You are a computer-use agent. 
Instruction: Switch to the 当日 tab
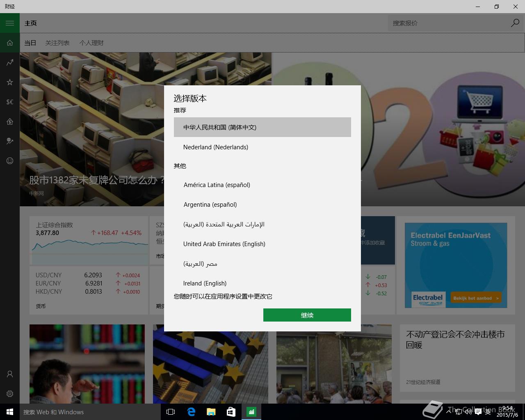[x=30, y=43]
